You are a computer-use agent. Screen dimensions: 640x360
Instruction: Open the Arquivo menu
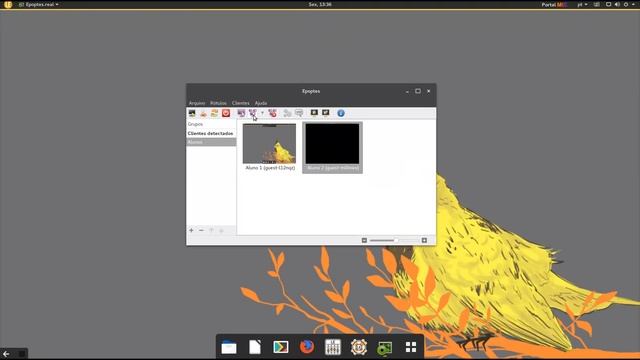click(197, 103)
